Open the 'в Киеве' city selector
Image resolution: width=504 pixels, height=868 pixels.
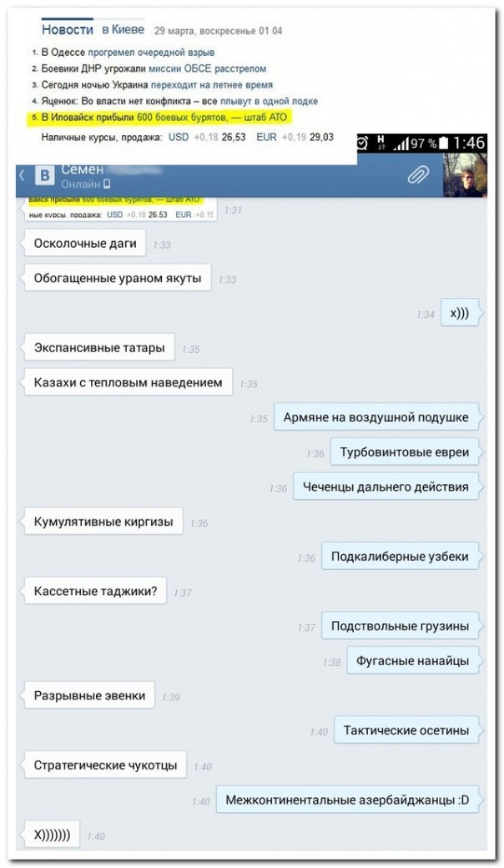tap(123, 30)
